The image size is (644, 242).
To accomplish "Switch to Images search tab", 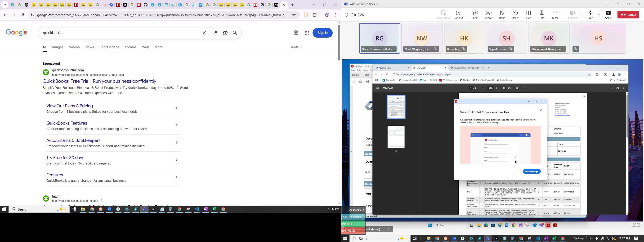I will tap(58, 47).
